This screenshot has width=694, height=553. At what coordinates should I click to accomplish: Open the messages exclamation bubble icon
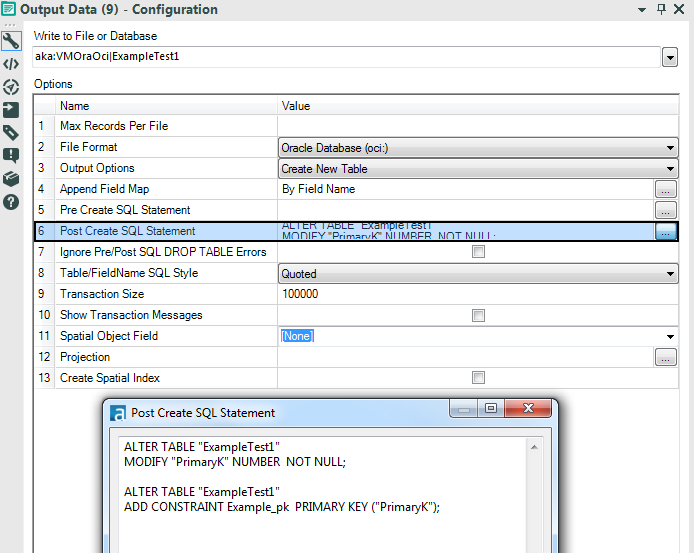tap(11, 155)
